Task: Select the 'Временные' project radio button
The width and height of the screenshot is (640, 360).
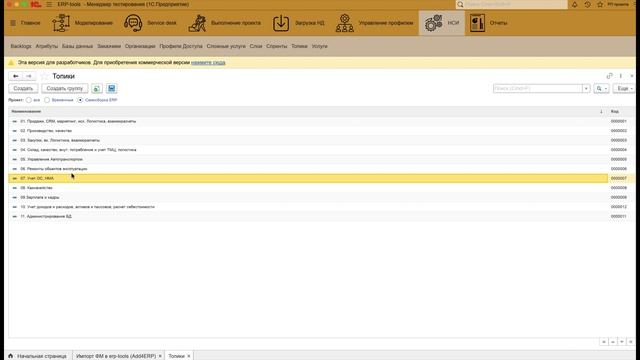Action: pos(47,100)
